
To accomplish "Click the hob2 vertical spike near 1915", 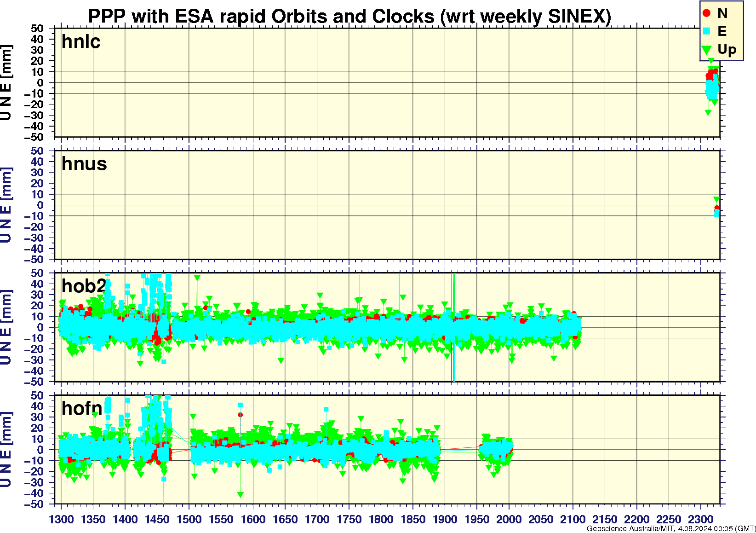I will (453, 327).
